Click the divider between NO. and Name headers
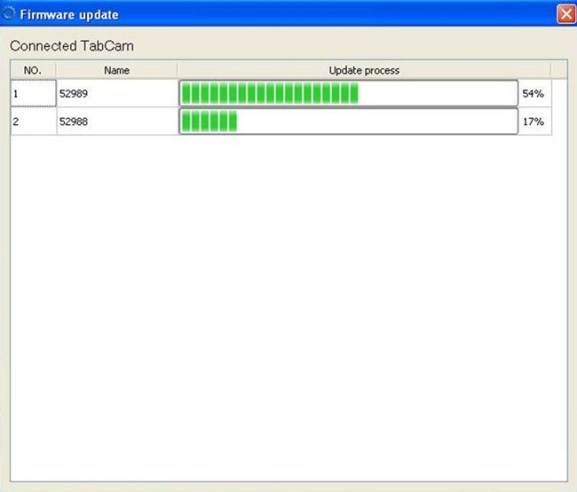577x492 pixels. click(x=56, y=70)
